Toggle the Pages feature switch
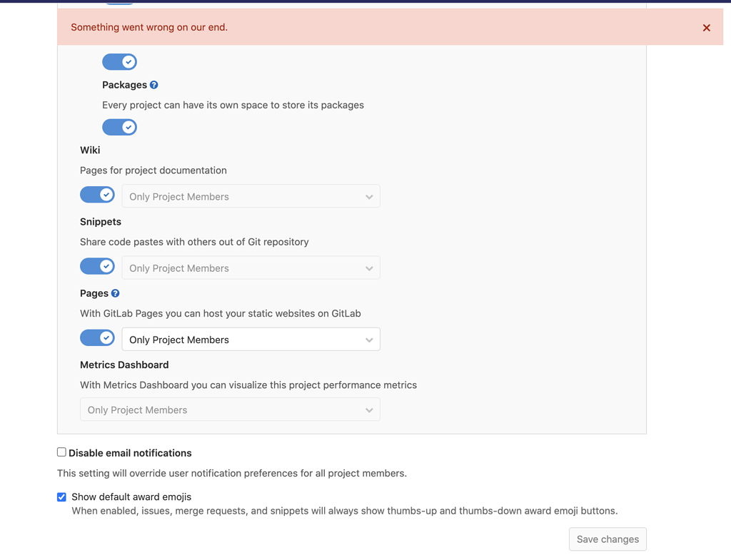 (x=97, y=337)
